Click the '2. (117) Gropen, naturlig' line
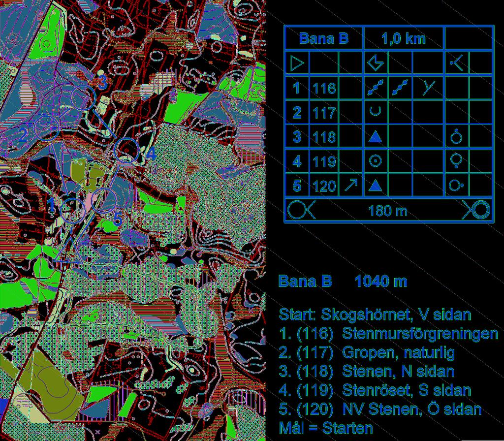Image resolution: width=504 pixels, height=441 pixels. [x=367, y=352]
